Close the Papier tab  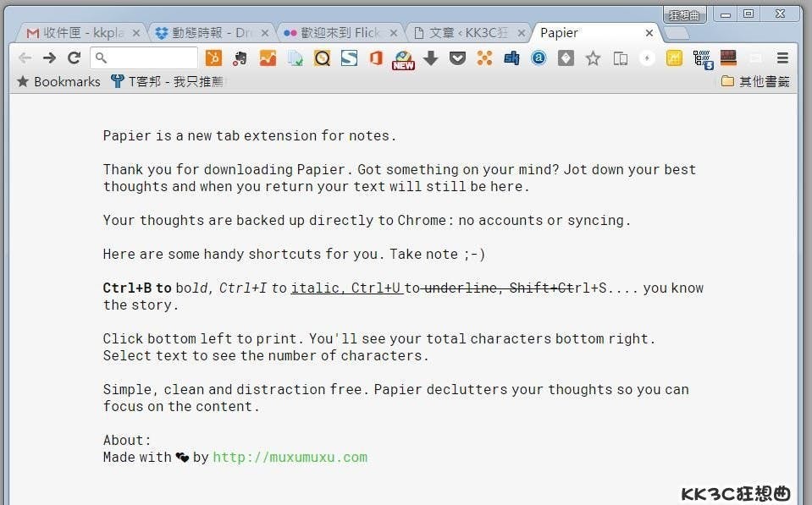click(x=649, y=33)
